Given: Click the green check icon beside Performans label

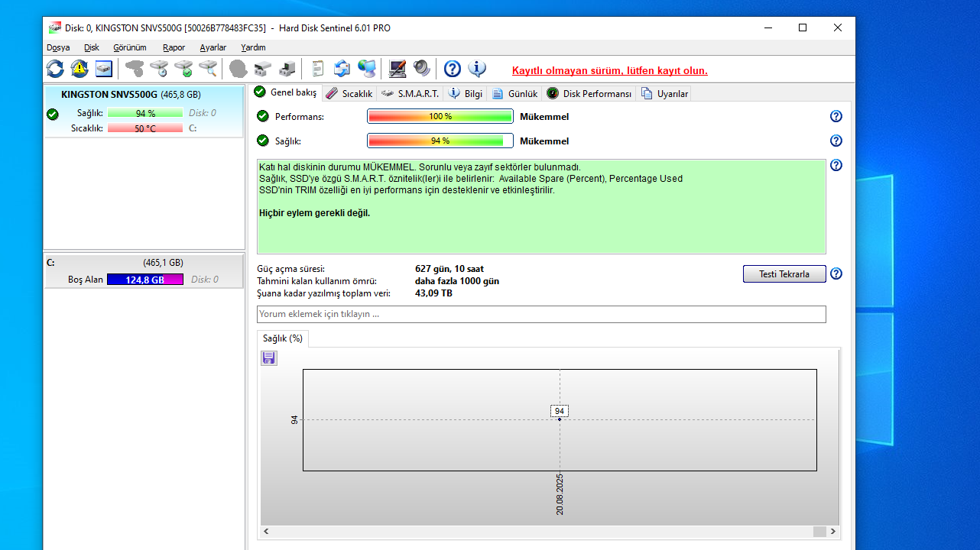Looking at the screenshot, I should tap(263, 116).
